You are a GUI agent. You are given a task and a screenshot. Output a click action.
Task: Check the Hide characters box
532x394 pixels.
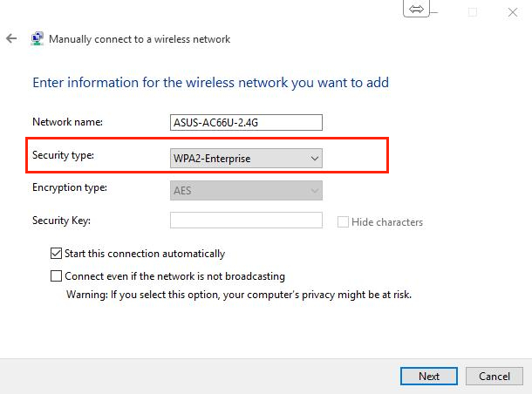coord(343,221)
